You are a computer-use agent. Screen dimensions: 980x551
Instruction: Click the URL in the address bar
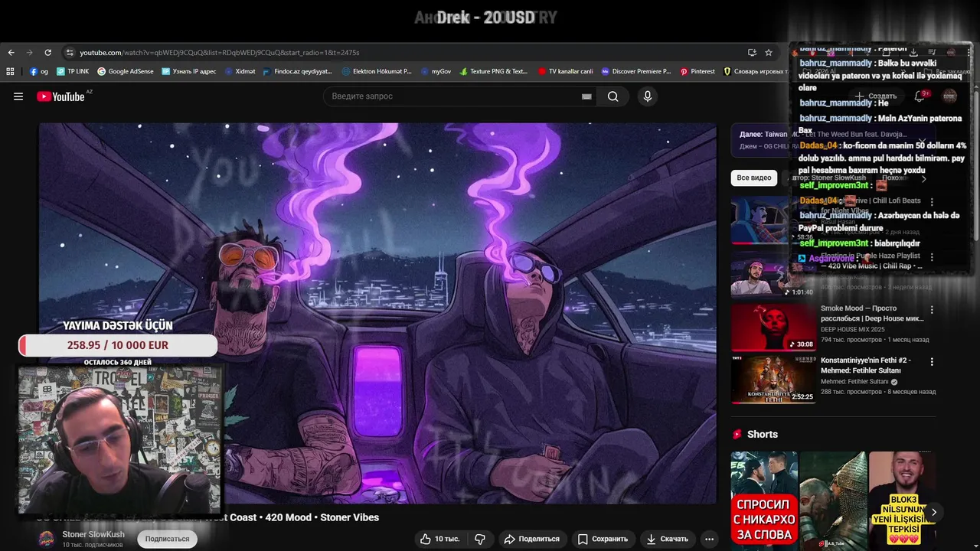(x=220, y=52)
